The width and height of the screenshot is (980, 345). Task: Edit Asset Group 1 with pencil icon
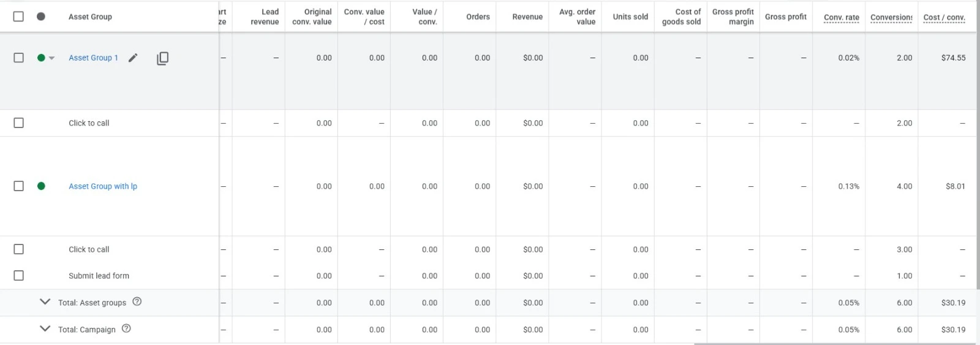coord(133,58)
